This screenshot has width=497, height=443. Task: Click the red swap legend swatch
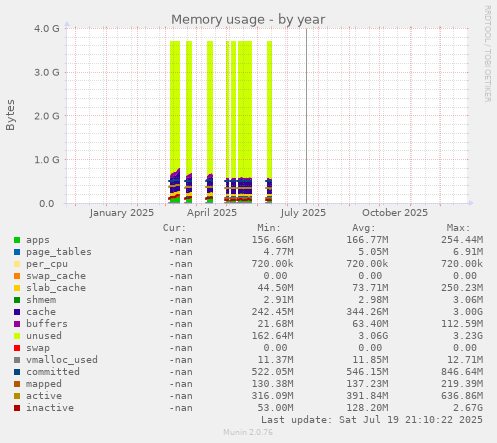point(17,348)
